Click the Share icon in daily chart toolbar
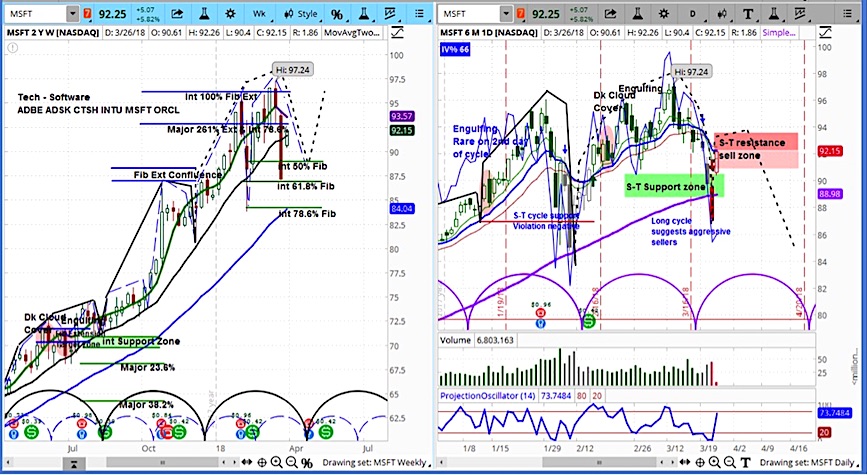Screen dimensions: 867x475 (x=610, y=14)
